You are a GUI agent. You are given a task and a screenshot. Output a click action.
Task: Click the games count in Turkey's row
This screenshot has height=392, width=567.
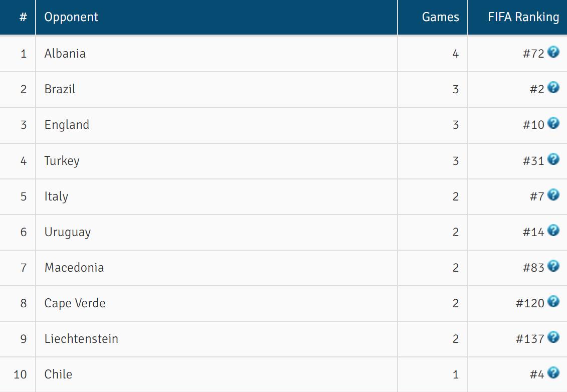pyautogui.click(x=455, y=161)
